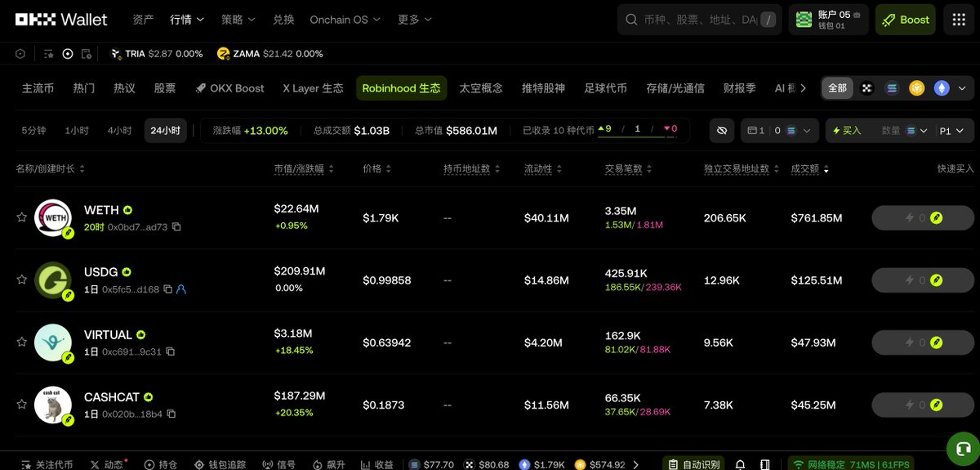
Task: Quick buy WETH with the lightning button
Action: (923, 218)
